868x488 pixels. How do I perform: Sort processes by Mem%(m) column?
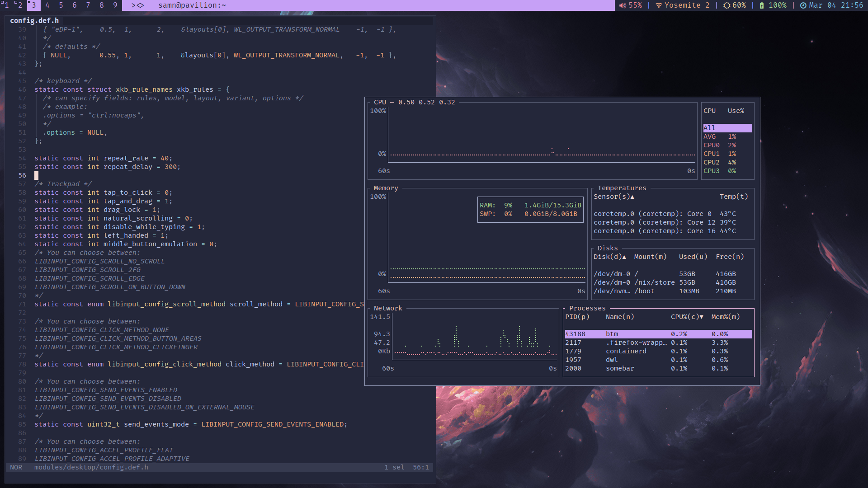coord(726,317)
